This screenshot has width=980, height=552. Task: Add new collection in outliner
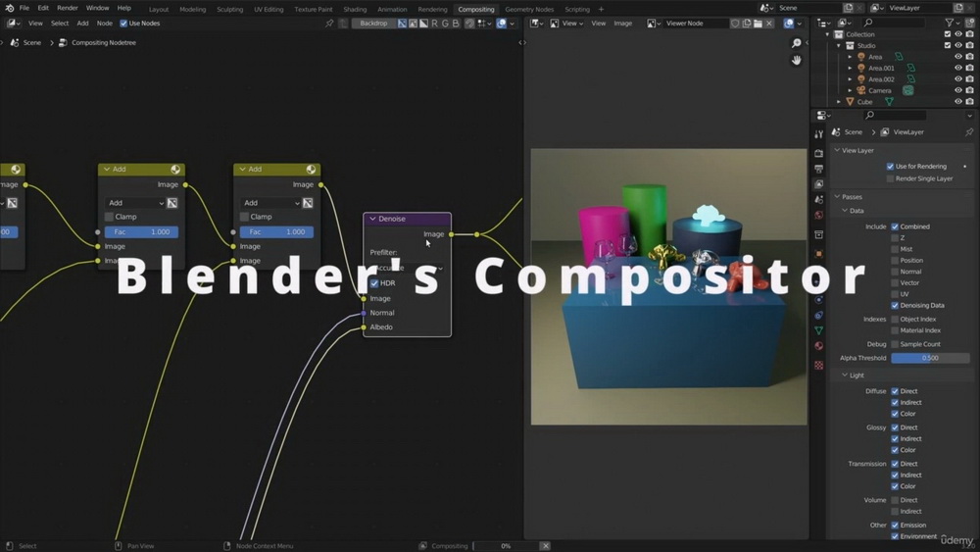point(969,23)
